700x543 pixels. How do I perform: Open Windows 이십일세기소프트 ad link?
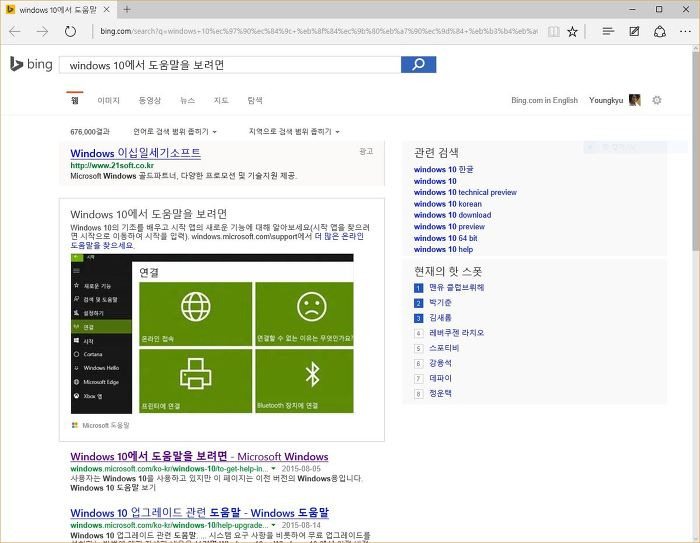point(135,153)
